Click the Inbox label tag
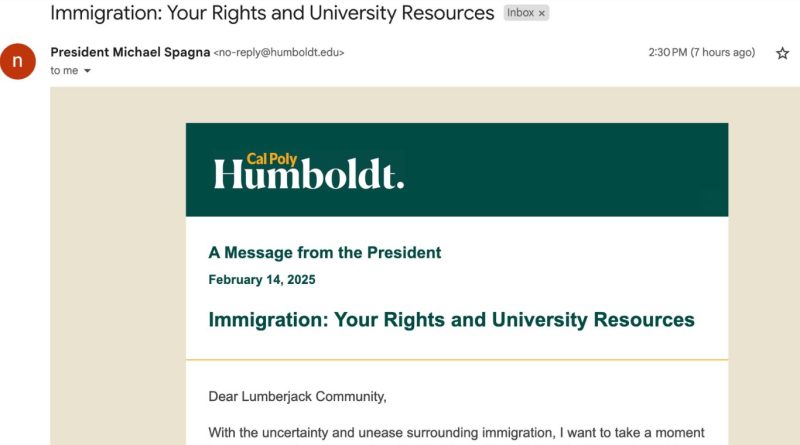The width and height of the screenshot is (800, 445). click(521, 14)
